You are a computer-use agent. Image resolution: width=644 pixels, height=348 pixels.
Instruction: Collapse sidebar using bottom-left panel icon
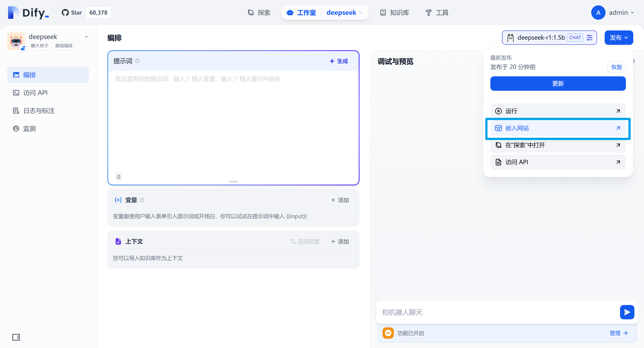(x=16, y=337)
